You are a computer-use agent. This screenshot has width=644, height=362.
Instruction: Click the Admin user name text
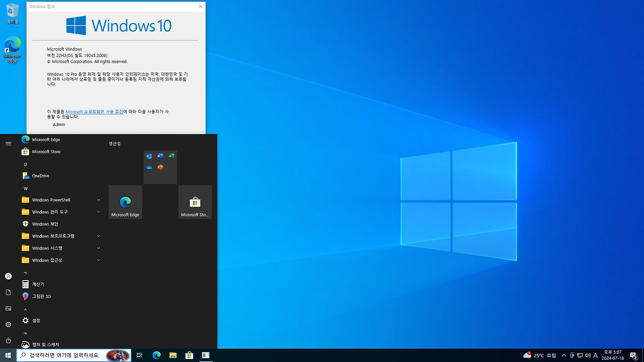[59, 125]
